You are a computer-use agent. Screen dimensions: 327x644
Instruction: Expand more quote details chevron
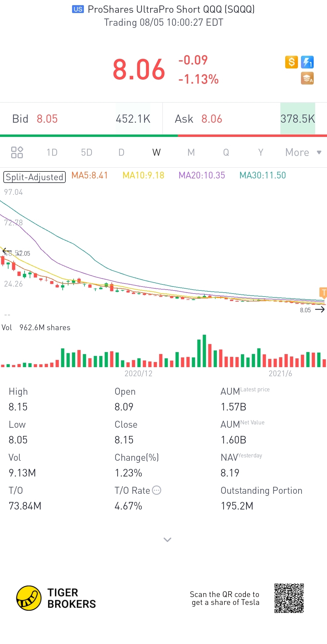pos(167,539)
